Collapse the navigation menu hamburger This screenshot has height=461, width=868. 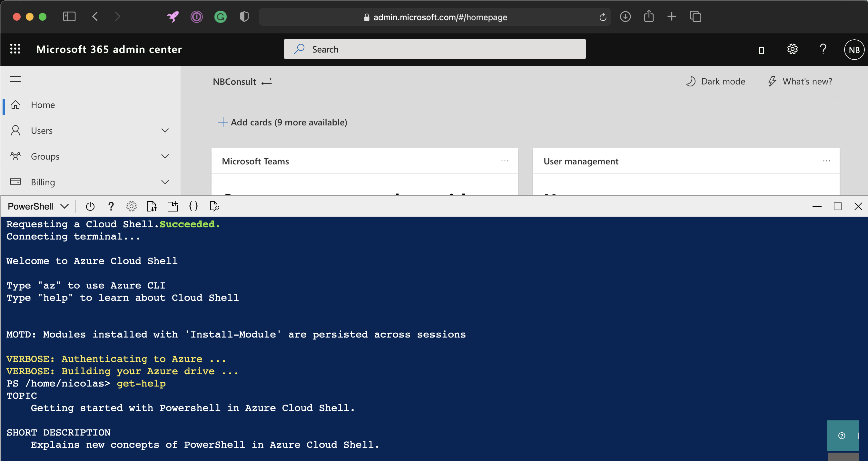point(15,79)
